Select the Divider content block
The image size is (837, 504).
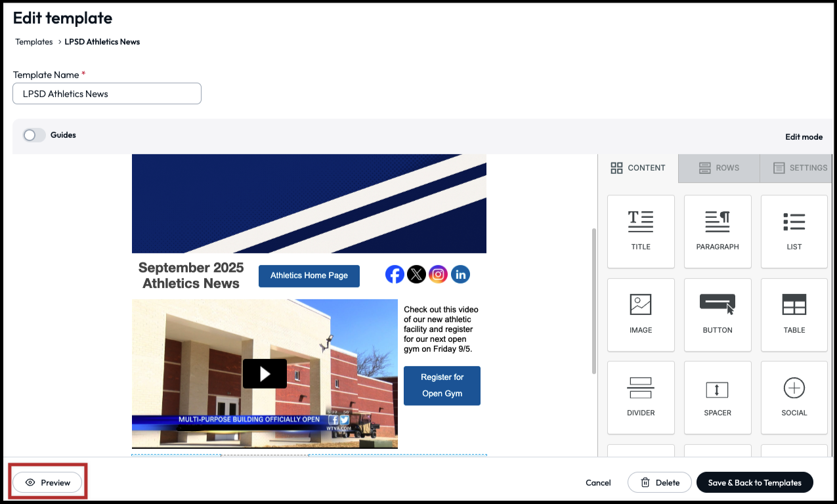[641, 397]
